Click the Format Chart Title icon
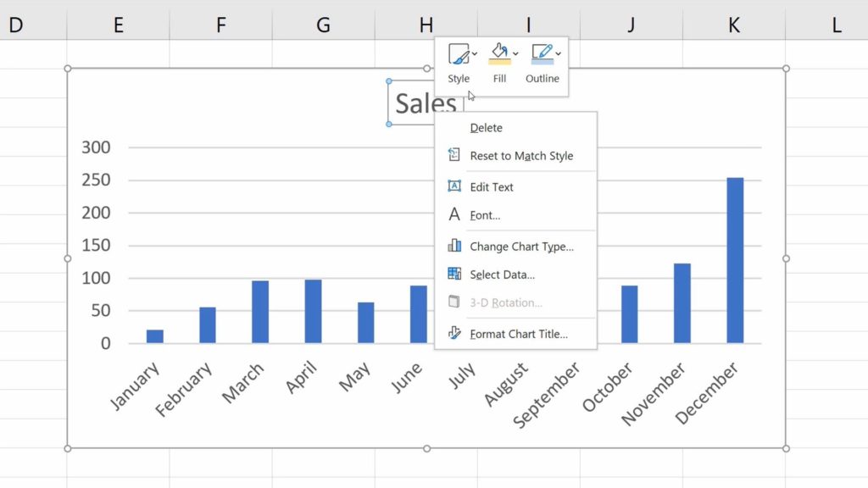 [x=455, y=333]
